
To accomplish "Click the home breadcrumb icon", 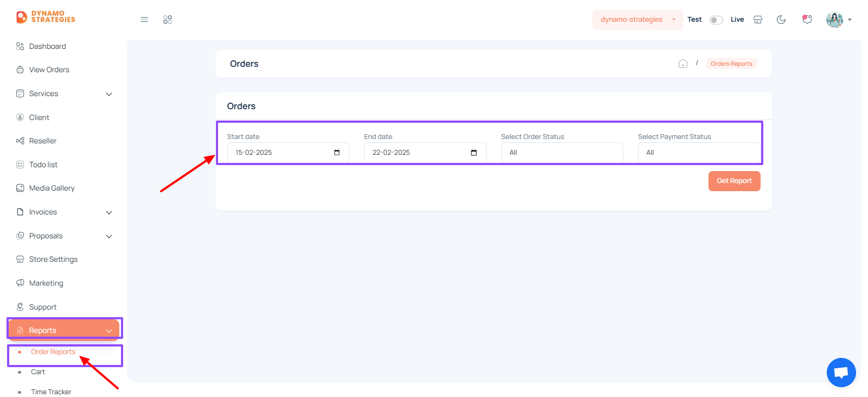I will coord(683,64).
